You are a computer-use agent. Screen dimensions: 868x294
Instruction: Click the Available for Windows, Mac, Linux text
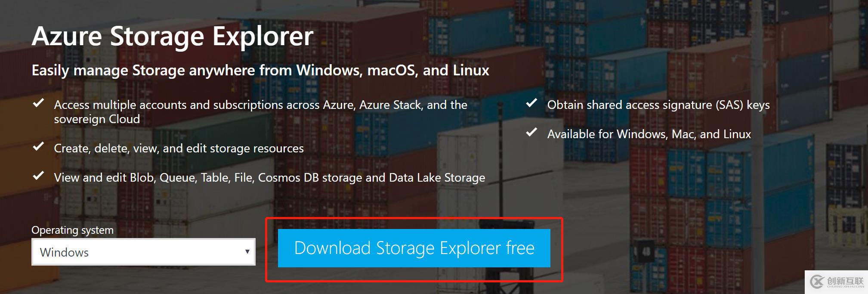click(x=649, y=134)
